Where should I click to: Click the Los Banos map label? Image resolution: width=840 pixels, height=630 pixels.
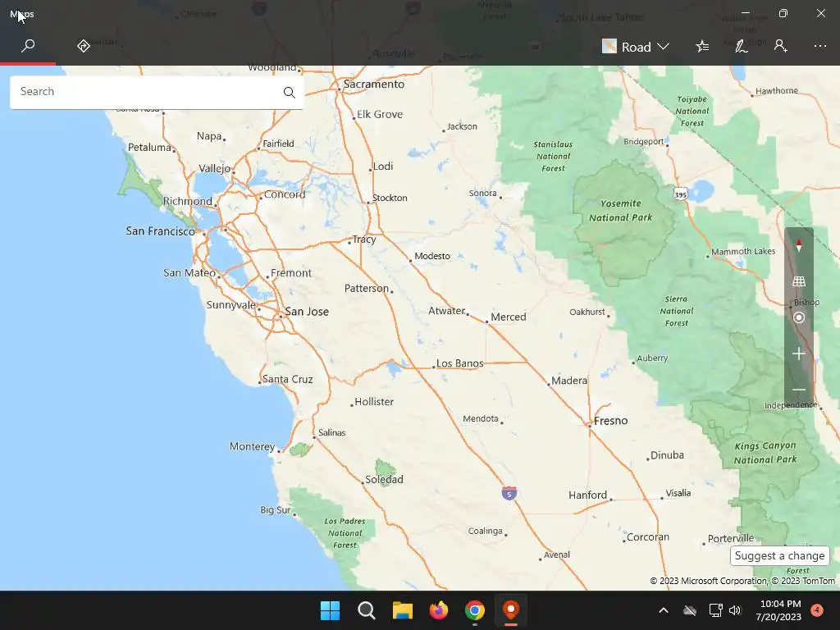click(459, 363)
